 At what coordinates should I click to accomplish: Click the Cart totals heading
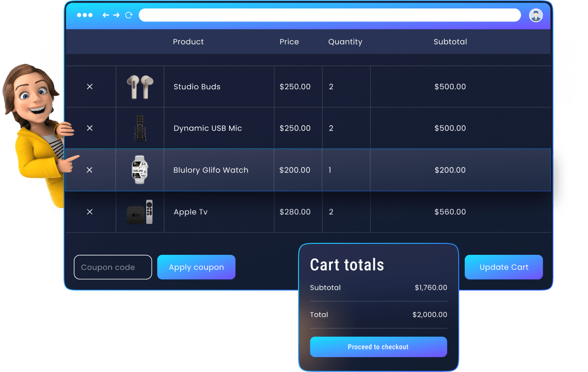[x=347, y=265]
